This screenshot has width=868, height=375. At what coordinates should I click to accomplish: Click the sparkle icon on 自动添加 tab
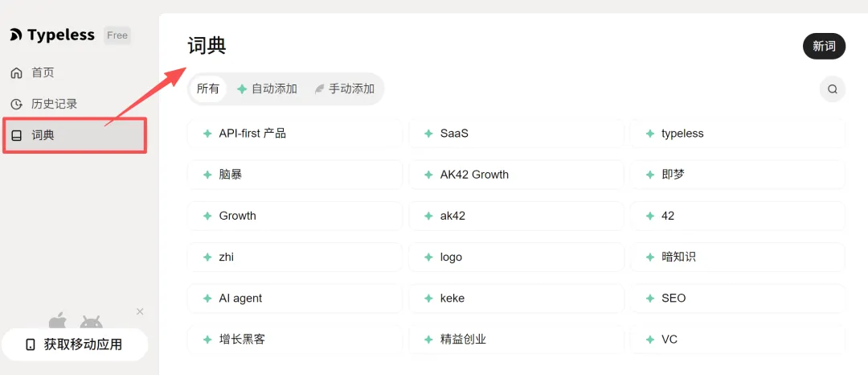[x=242, y=89]
